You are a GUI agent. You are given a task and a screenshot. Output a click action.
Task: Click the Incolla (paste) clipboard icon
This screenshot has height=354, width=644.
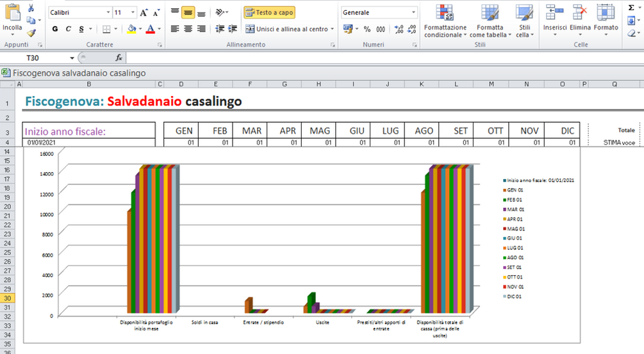tap(13, 12)
